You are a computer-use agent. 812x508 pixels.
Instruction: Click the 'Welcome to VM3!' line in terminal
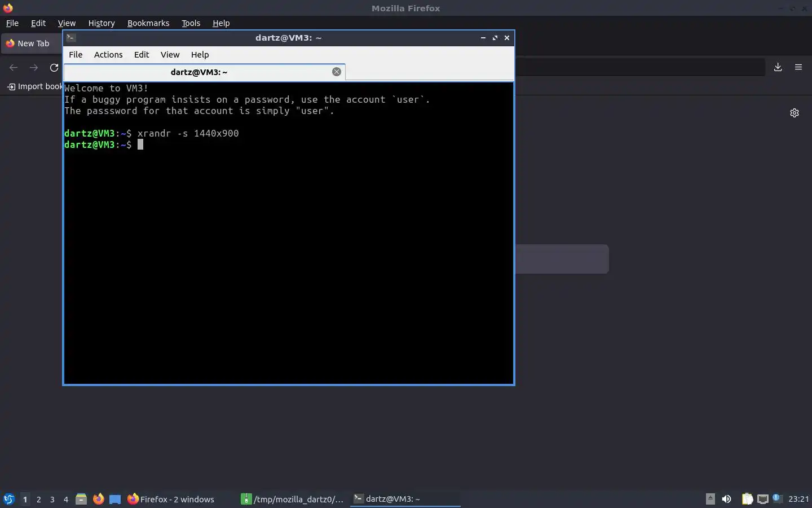107,88
